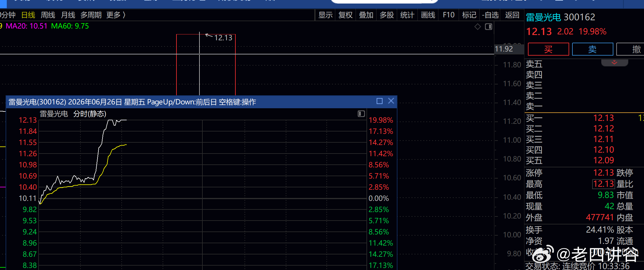Viewport: 644px width, 270px height.
Task: Select the 月线 monthly period
Action: click(x=68, y=15)
